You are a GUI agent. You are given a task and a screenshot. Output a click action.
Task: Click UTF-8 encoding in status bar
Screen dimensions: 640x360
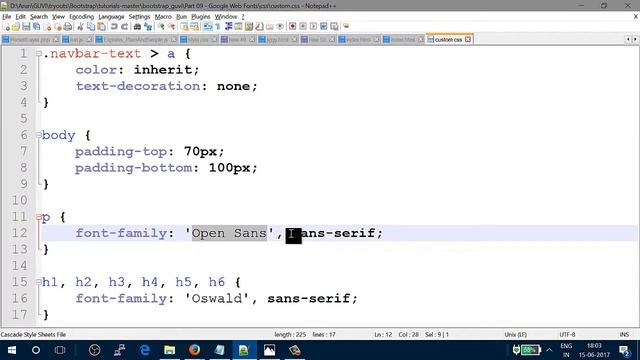click(x=567, y=334)
